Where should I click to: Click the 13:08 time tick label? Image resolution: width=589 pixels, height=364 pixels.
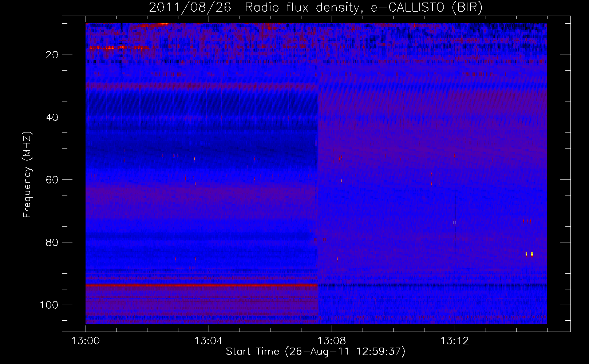(332, 341)
